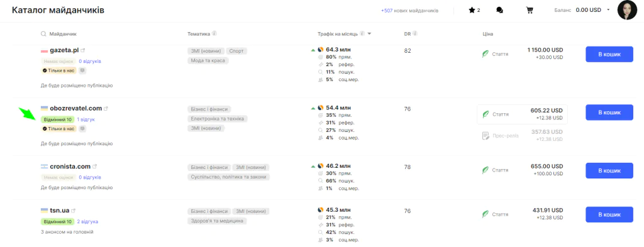Select Стаття price option for obozrevatel.com
Screen dimensions: 644x247
(x=522, y=114)
